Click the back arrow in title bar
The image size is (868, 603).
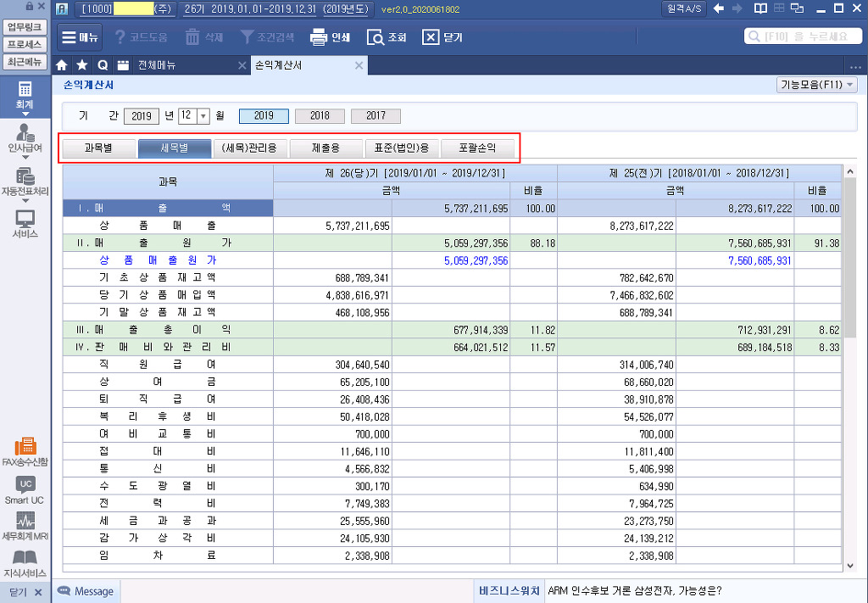click(x=719, y=9)
